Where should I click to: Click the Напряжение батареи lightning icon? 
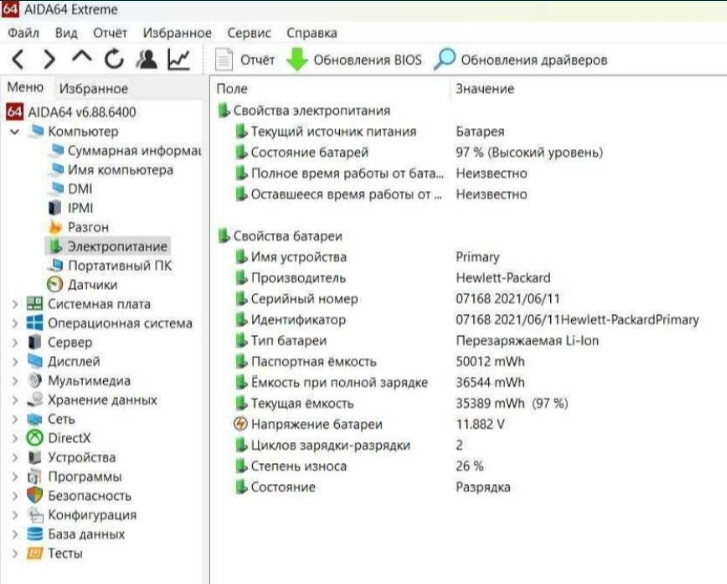tap(240, 424)
